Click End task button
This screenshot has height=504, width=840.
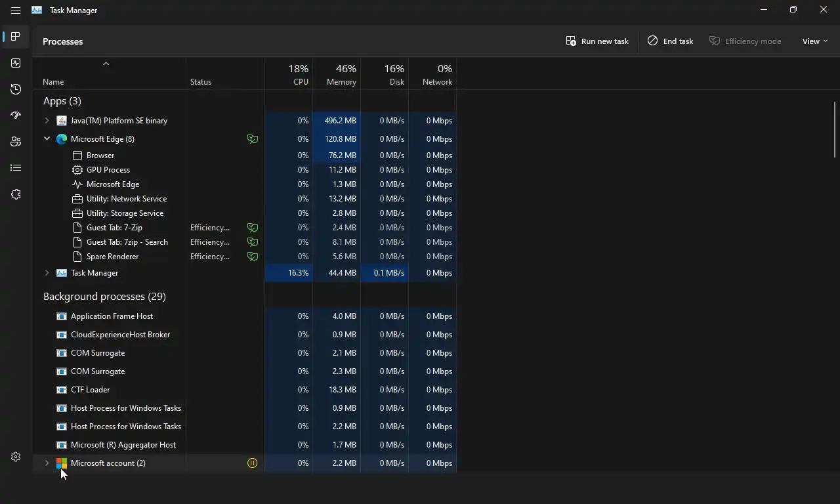(670, 41)
